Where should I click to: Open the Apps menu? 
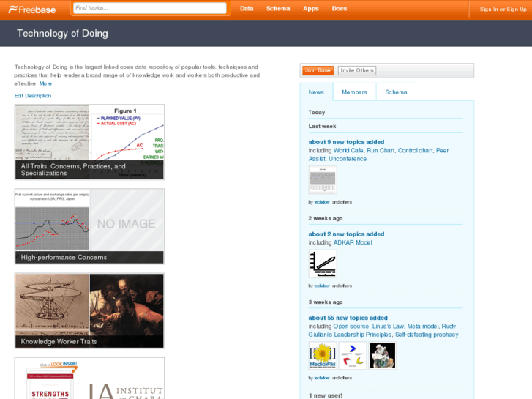point(311,9)
